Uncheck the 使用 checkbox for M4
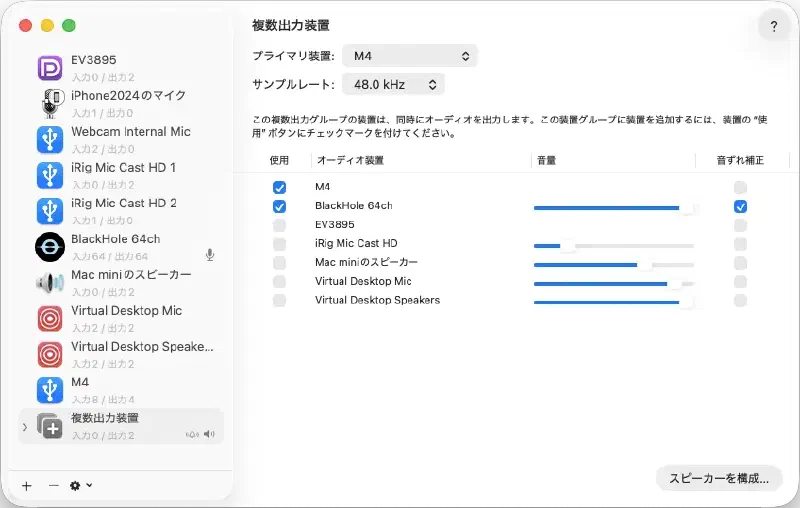 click(279, 187)
